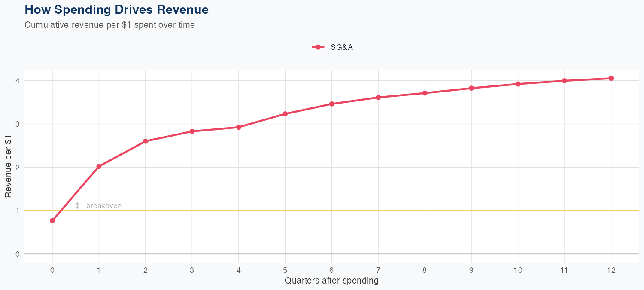Toggle the SG&A series legend label
The image size is (644, 290).
coord(341,47)
